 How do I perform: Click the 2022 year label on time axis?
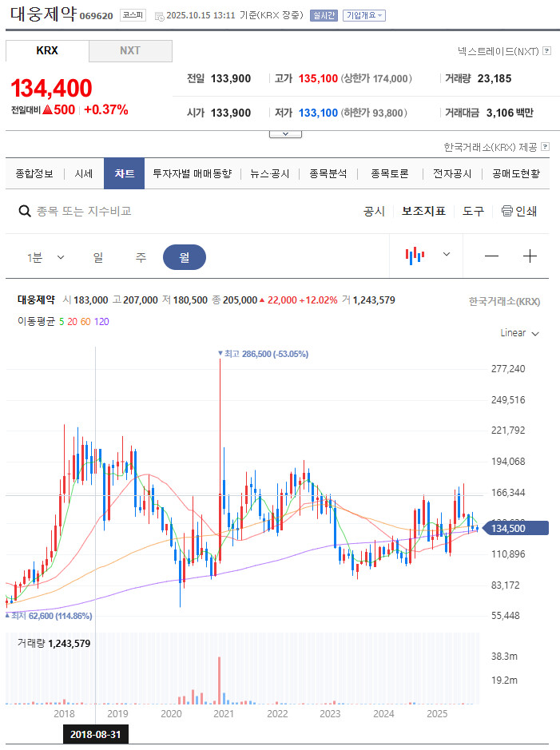(277, 713)
